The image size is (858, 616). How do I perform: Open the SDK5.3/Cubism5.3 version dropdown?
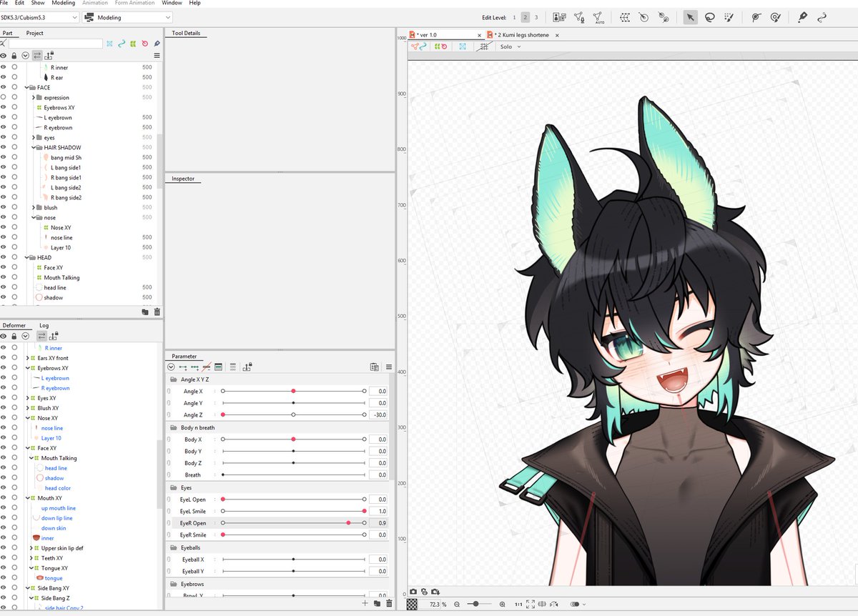point(39,17)
